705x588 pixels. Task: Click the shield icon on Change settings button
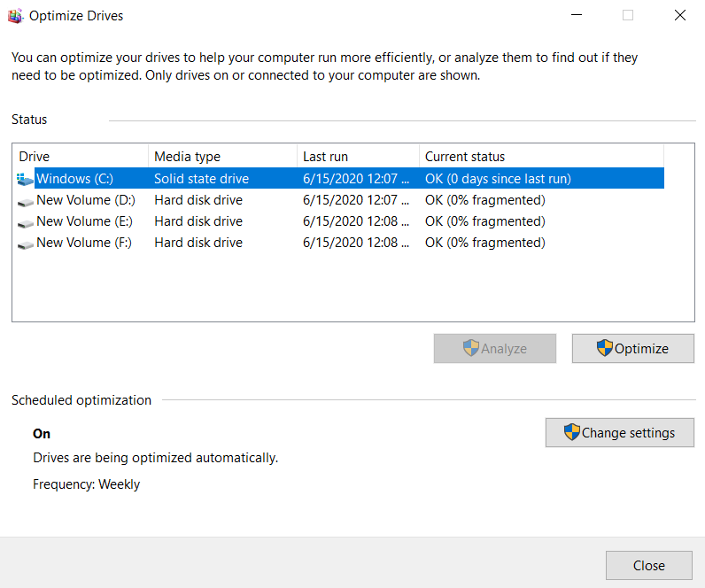tap(571, 432)
